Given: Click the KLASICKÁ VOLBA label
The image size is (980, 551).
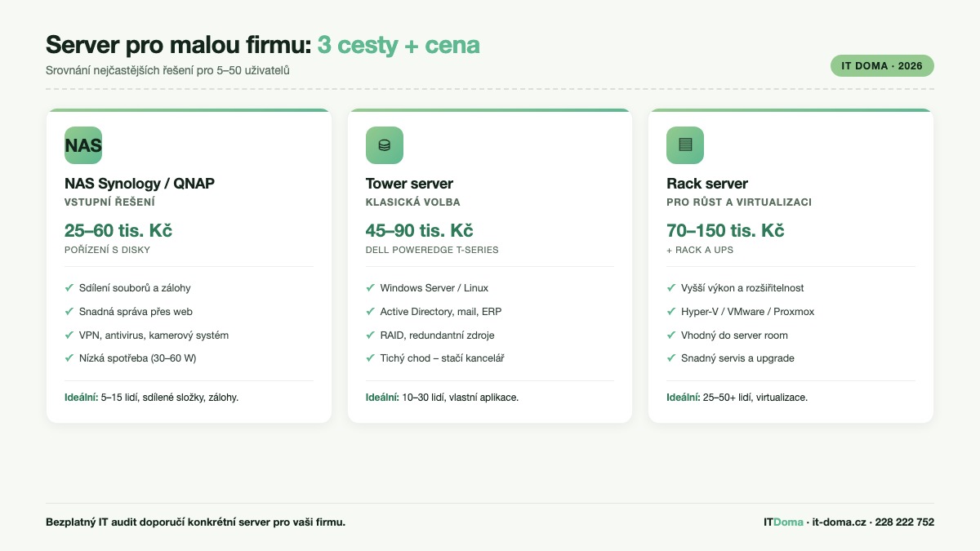Looking at the screenshot, I should [413, 202].
